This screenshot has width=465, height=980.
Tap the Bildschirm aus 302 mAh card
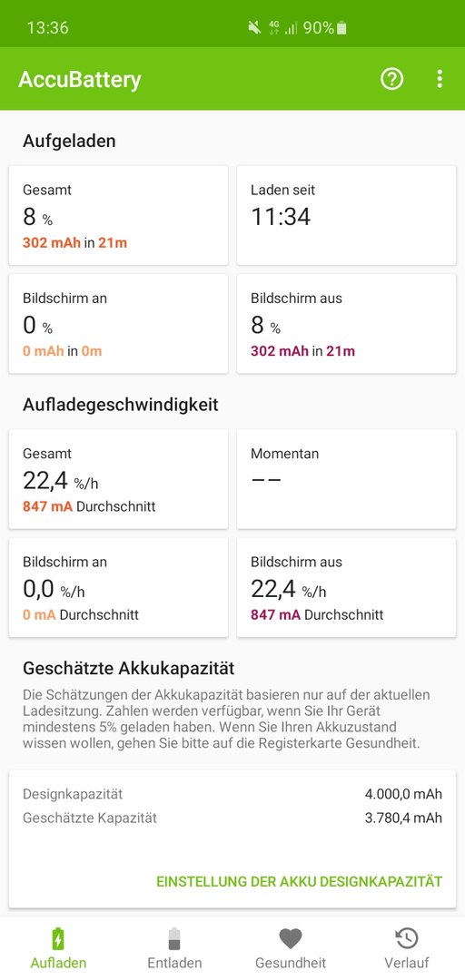point(346,323)
